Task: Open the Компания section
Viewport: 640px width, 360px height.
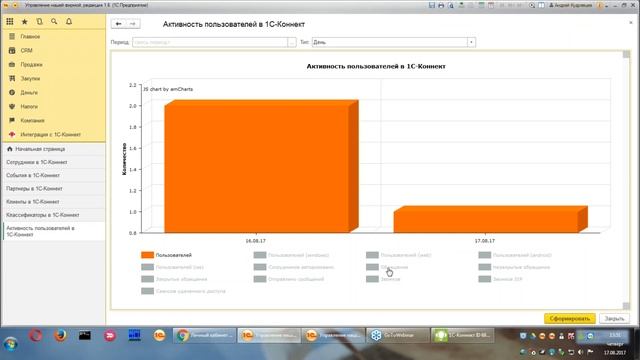Action: (x=53, y=120)
